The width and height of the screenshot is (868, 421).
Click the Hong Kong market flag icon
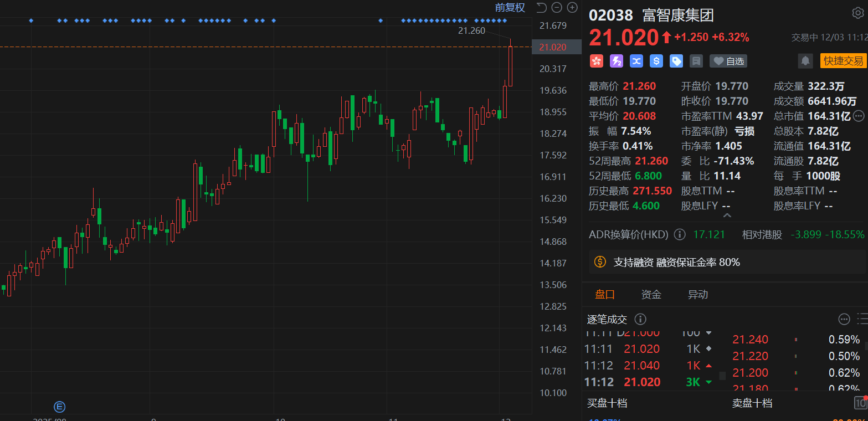click(x=596, y=61)
